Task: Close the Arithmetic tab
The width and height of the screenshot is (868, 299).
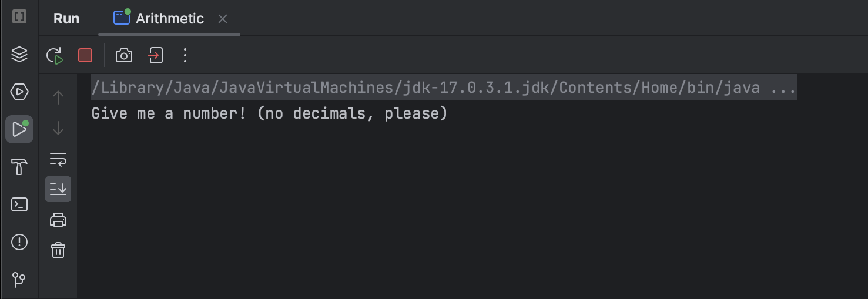Action: coord(223,19)
